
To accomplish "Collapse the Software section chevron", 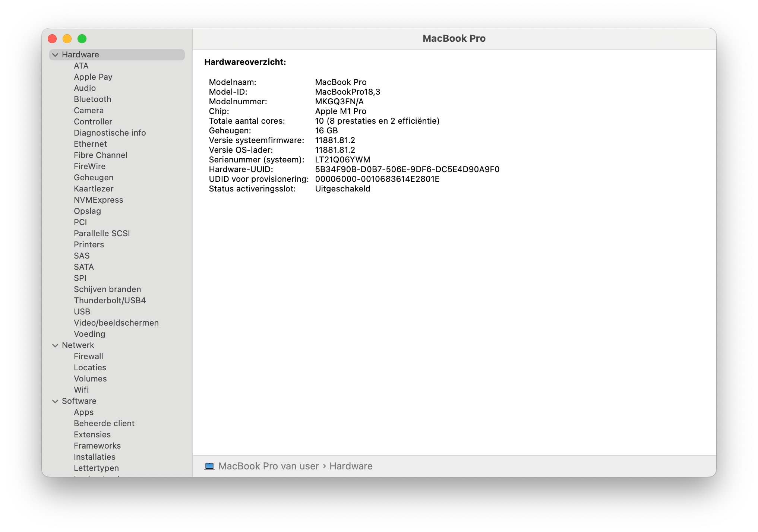I will tap(55, 401).
